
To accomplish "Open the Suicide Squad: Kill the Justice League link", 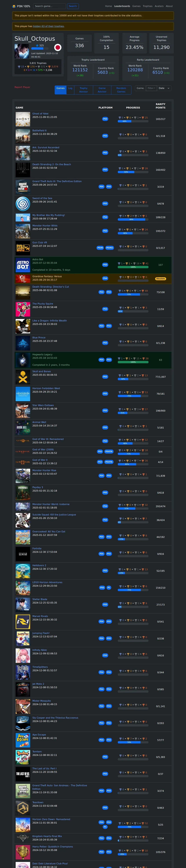I will pos(54,515).
